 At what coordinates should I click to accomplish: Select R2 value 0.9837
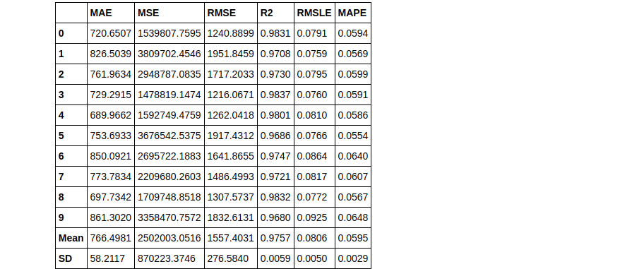point(275,95)
